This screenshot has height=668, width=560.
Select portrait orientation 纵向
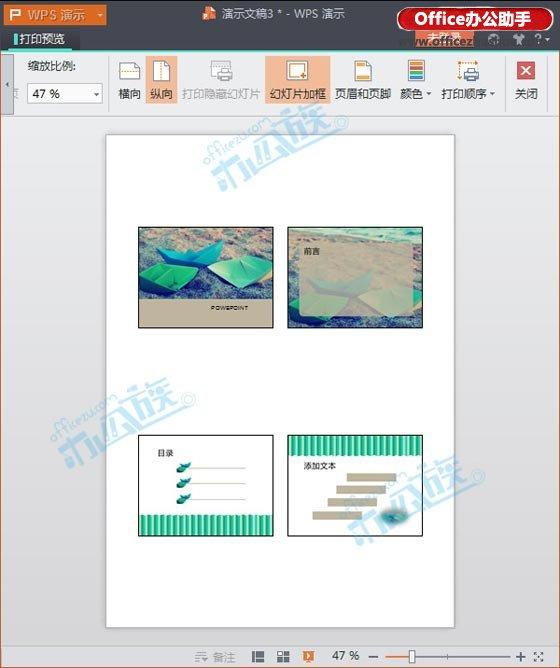(x=162, y=80)
